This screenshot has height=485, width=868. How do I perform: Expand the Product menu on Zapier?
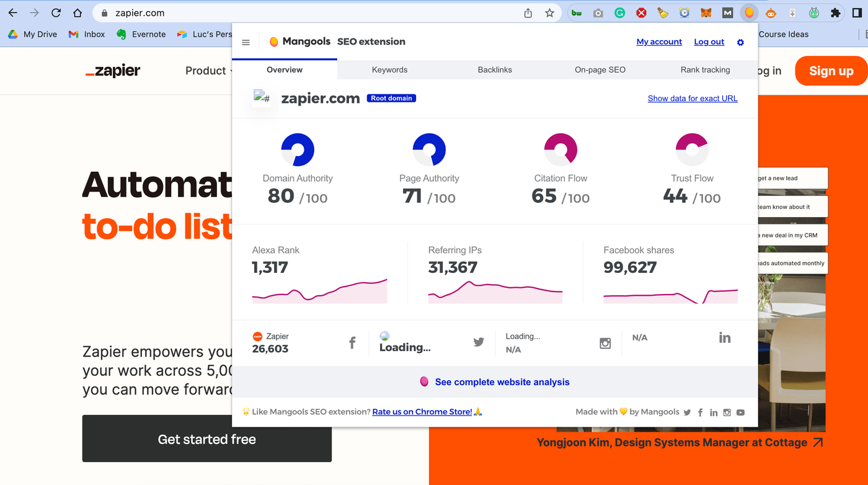tap(209, 71)
